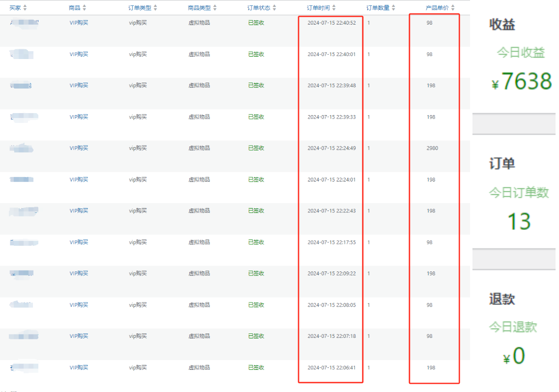Viewport: 559px width, 392px height.
Task: Open VIP购买 link in the 22:40:52 order row
Action: click(x=79, y=23)
